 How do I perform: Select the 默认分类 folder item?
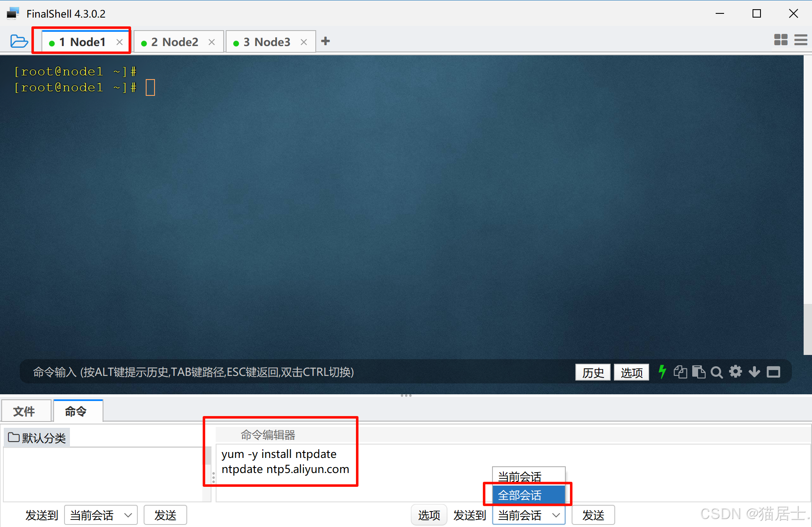tap(38, 438)
